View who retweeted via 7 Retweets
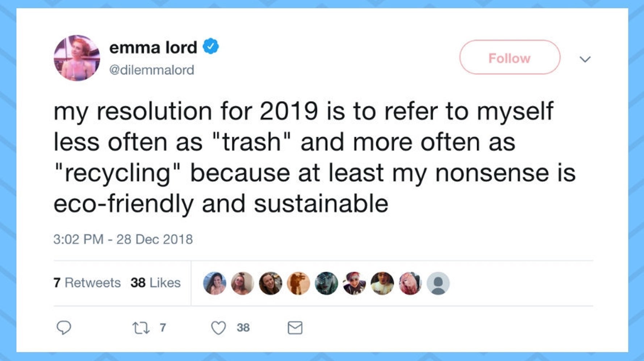 coord(87,283)
